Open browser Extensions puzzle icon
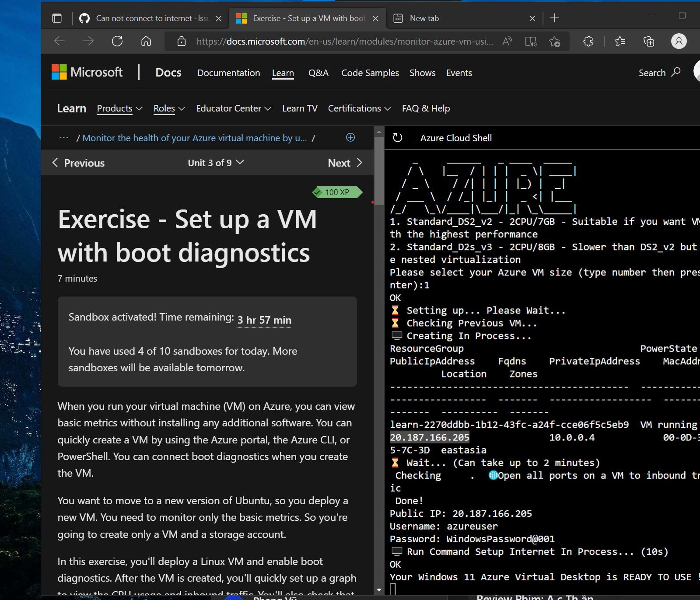This screenshot has height=600, width=700. 588,41
